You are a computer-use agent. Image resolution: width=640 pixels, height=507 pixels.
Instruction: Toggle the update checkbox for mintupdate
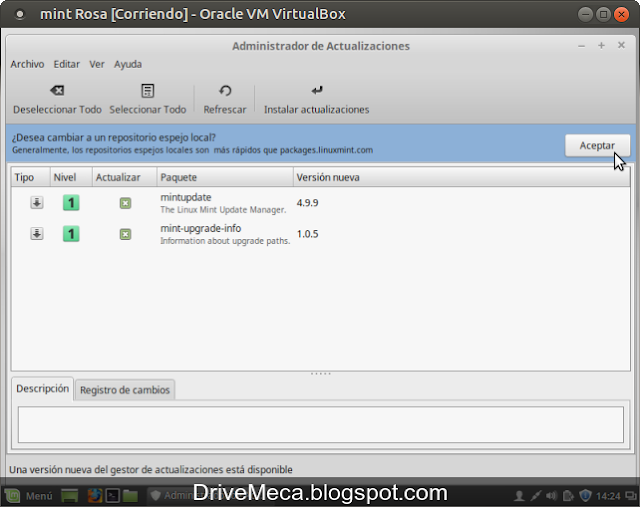[125, 203]
